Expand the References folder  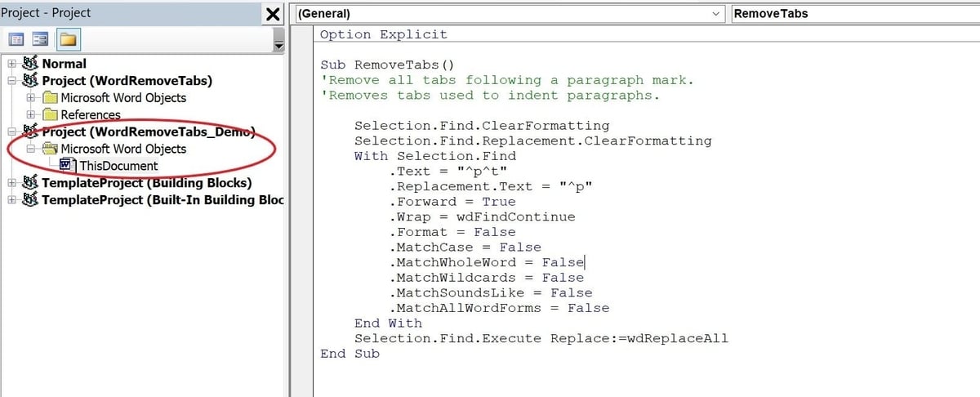31,115
